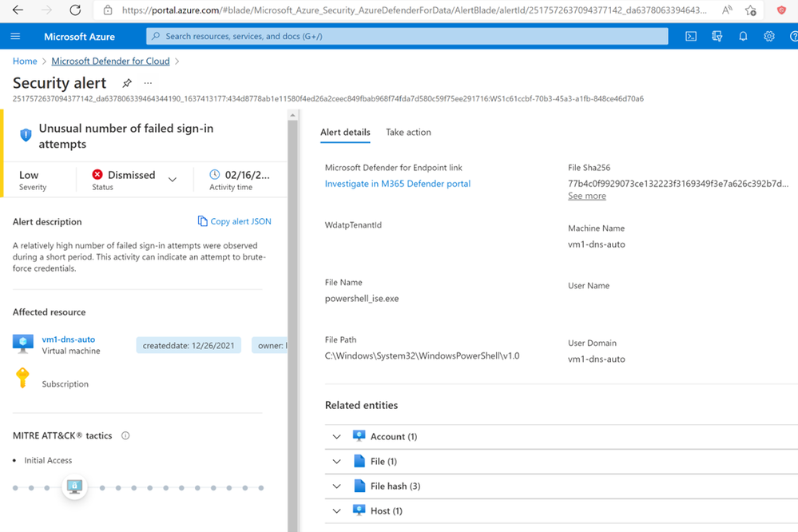Switch to the Take action tab
Screen dimensions: 798x532
[408, 133]
